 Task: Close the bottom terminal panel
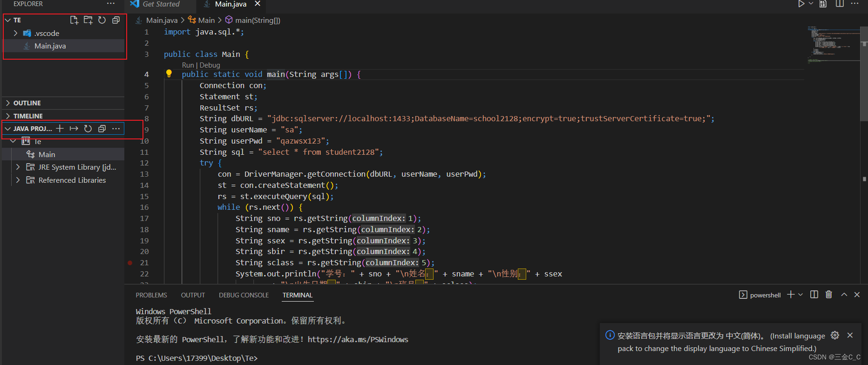point(857,295)
